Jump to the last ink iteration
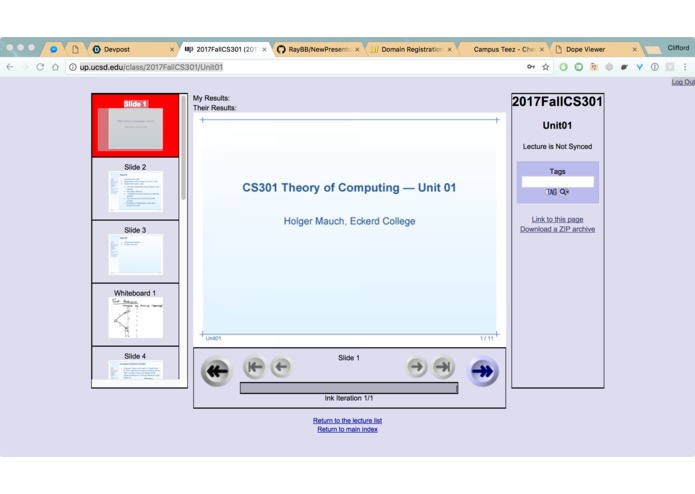 tap(443, 366)
